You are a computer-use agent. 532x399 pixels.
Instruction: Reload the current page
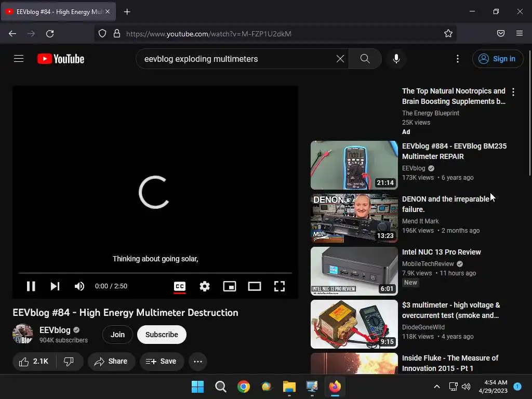(x=50, y=34)
